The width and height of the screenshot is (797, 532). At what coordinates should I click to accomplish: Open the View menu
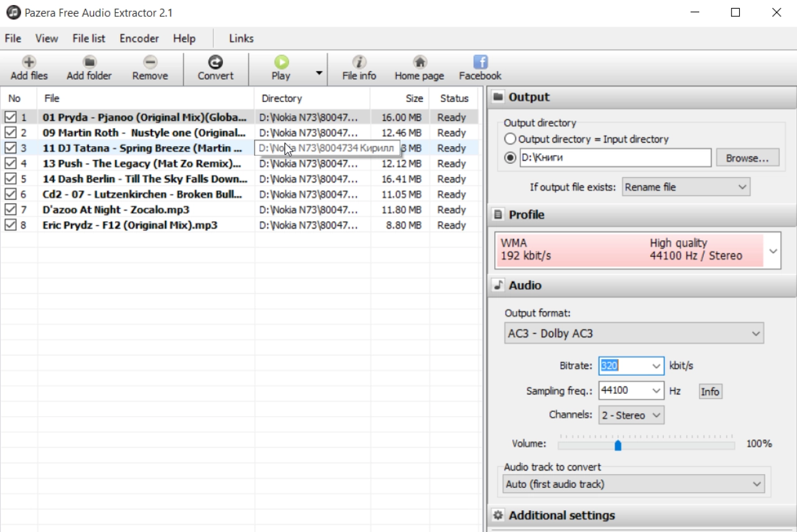click(47, 39)
